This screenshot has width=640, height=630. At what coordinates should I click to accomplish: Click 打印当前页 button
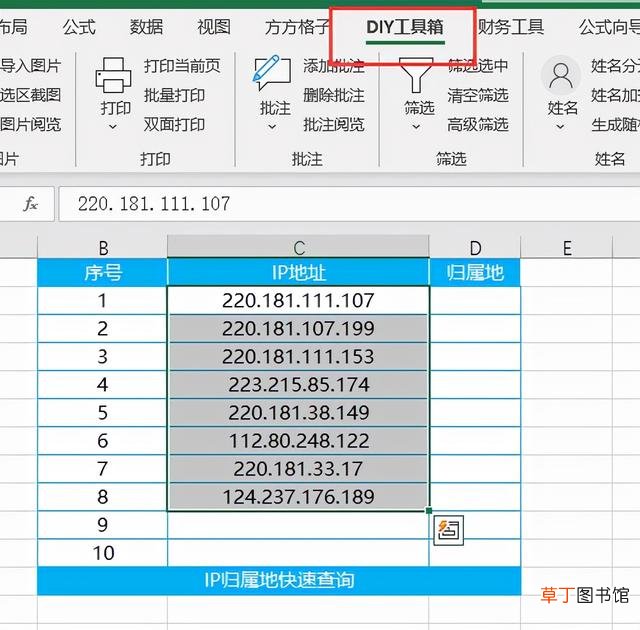tap(182, 66)
